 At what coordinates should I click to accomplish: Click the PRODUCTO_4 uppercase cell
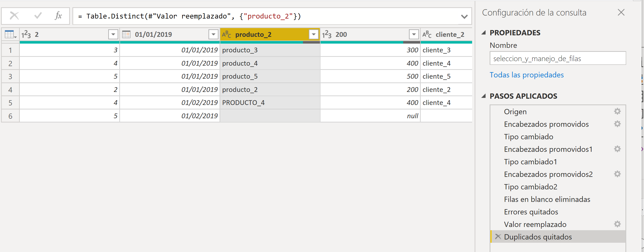270,103
